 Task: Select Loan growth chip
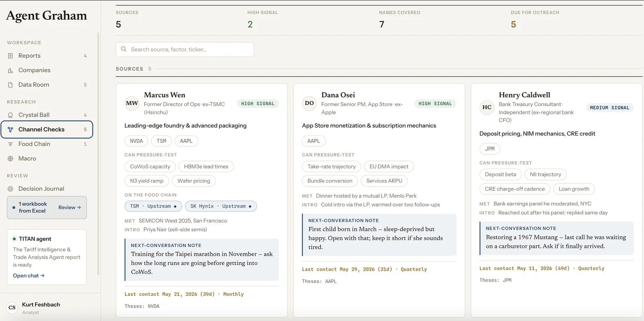click(574, 189)
